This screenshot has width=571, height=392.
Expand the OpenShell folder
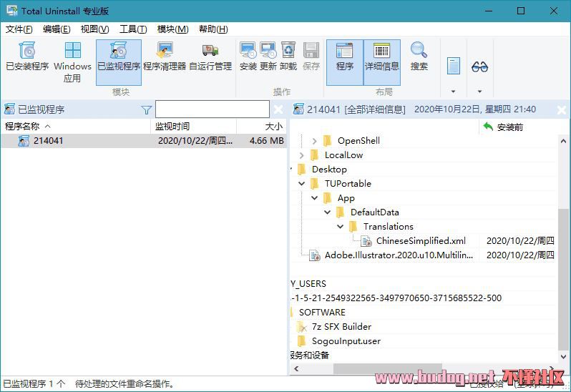click(314, 141)
